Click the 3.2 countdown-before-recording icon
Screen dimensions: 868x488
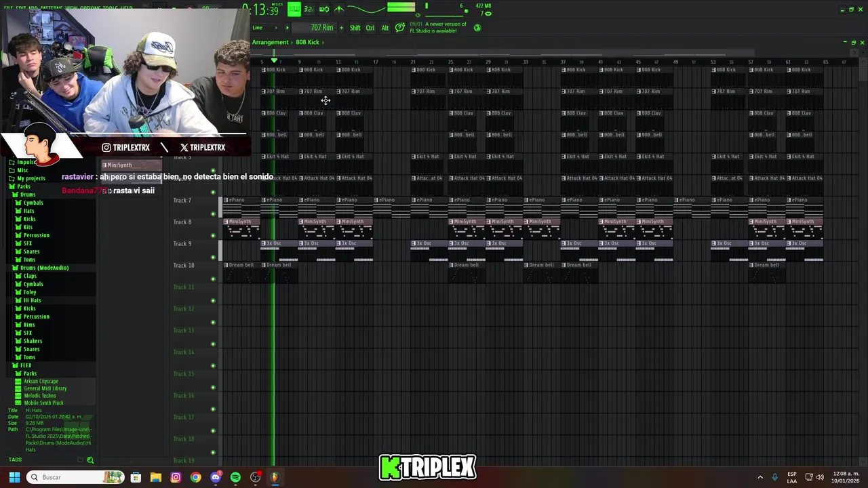click(x=309, y=9)
